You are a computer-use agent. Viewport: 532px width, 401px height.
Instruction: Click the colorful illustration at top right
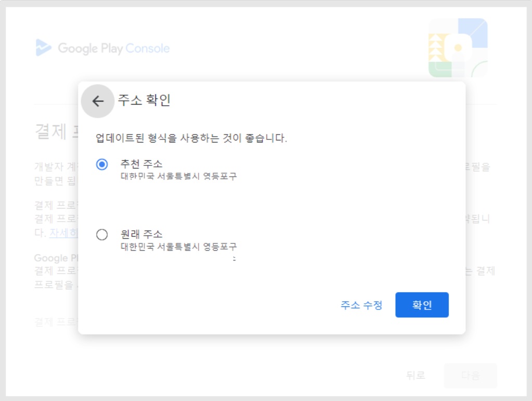pos(458,48)
